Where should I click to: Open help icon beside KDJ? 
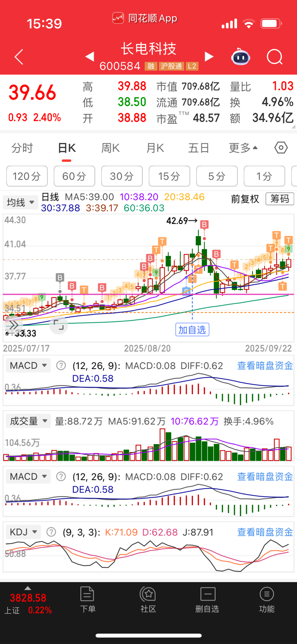[x=51, y=532]
